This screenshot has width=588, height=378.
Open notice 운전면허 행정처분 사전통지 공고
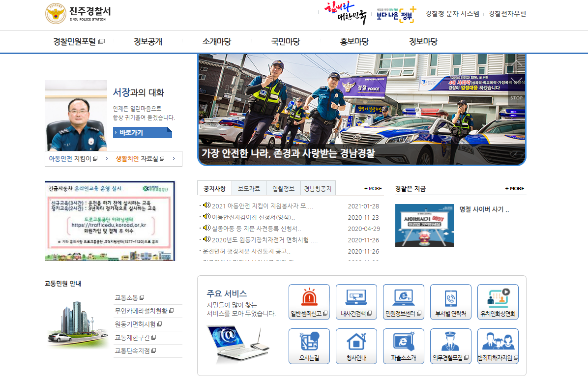pos(247,251)
